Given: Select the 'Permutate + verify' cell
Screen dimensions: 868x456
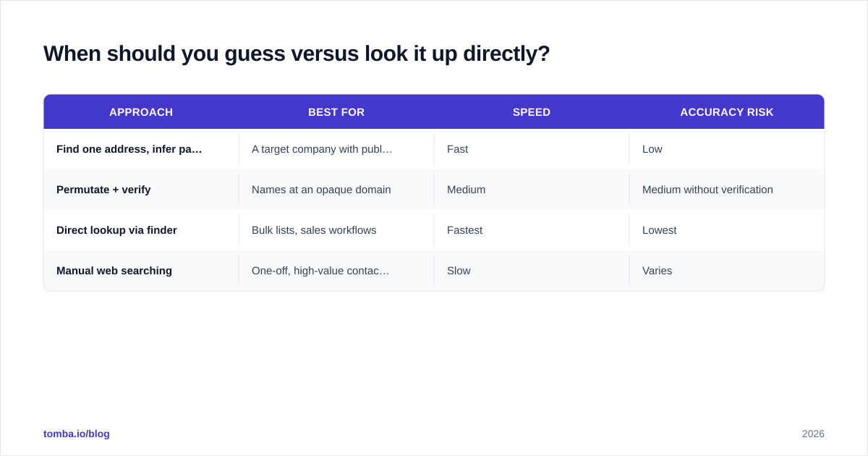Looking at the screenshot, I should point(141,190).
